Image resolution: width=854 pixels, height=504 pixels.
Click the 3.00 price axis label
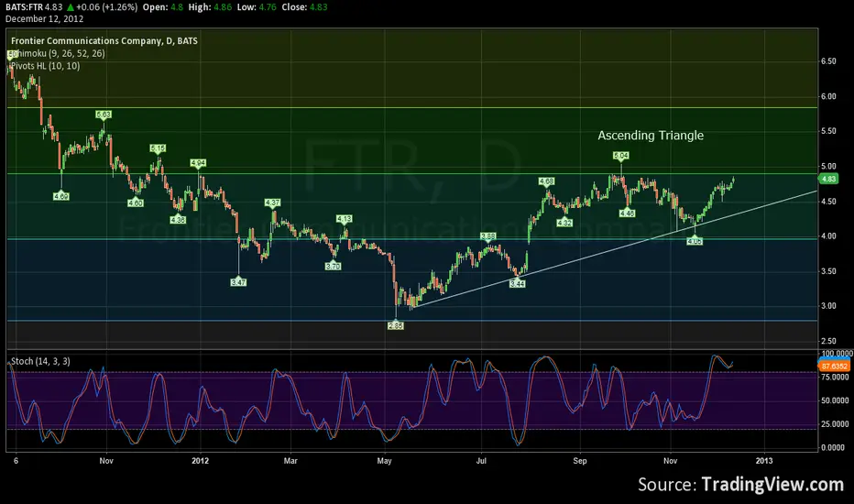pos(828,306)
